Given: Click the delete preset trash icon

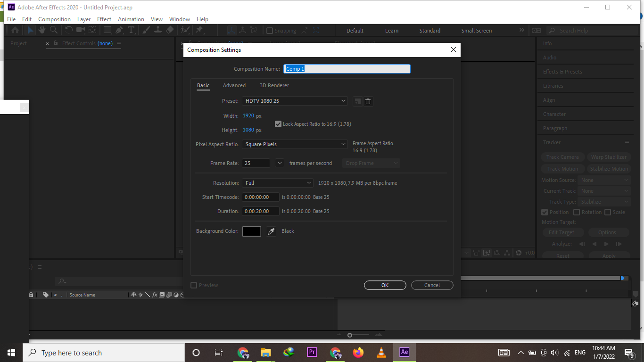Looking at the screenshot, I should pyautogui.click(x=368, y=101).
